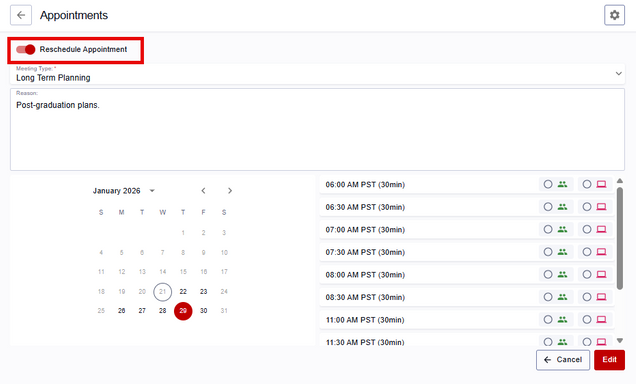
Task: Choose virtual radio for 06:30 AM slot
Action: pos(587,207)
